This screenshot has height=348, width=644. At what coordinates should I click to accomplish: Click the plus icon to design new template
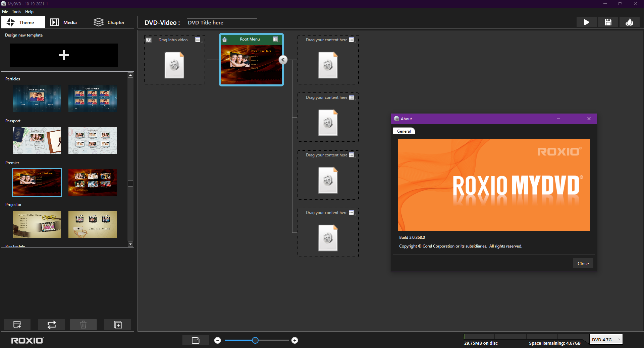point(64,55)
